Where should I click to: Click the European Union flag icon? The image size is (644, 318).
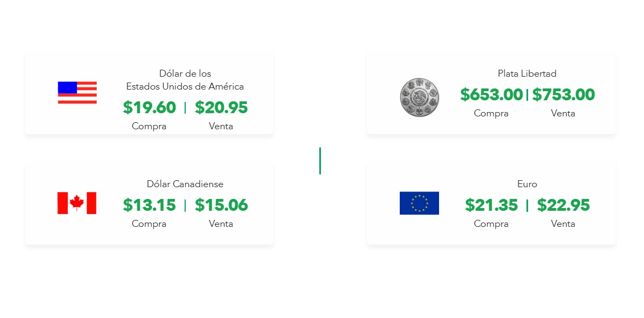tap(419, 203)
